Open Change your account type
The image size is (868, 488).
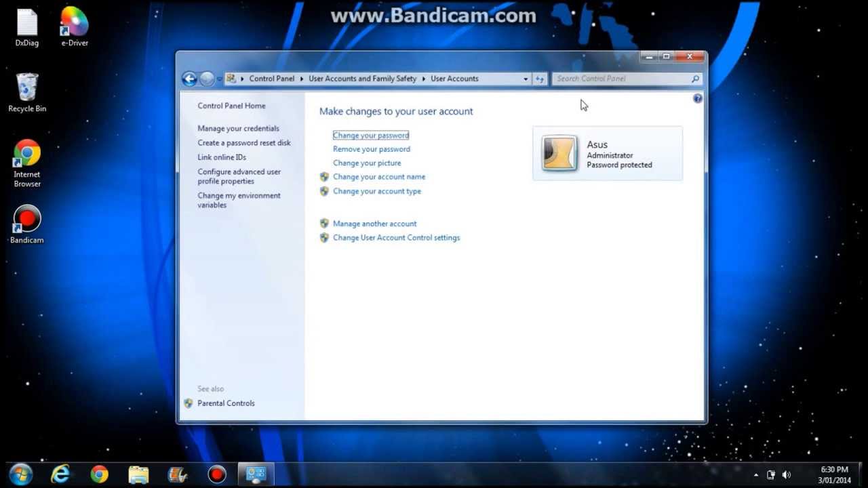pos(377,191)
